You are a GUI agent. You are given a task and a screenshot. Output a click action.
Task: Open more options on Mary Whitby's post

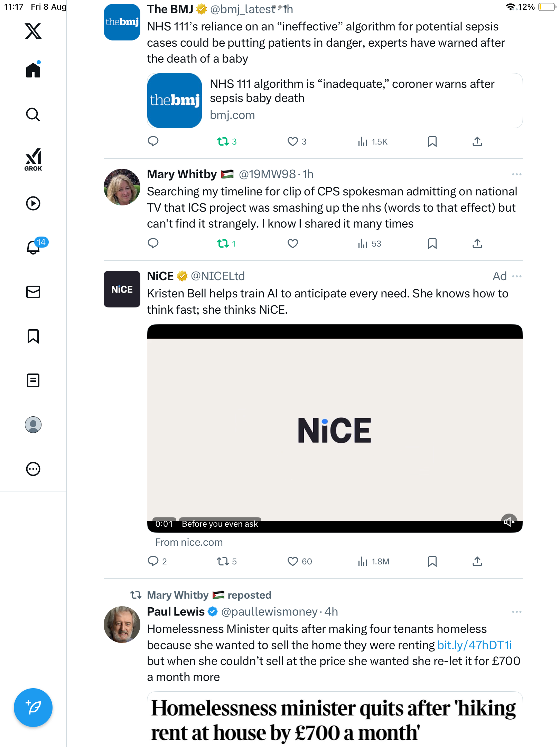516,174
